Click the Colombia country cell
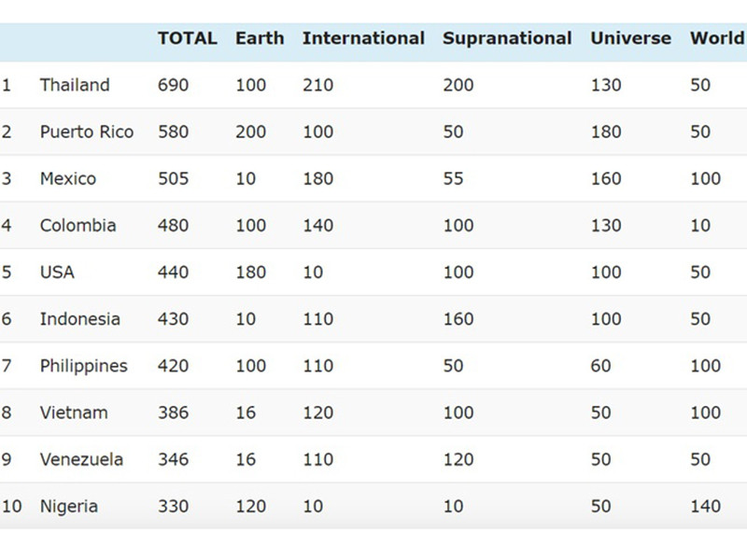Viewport: 747px width, 560px height. click(78, 225)
